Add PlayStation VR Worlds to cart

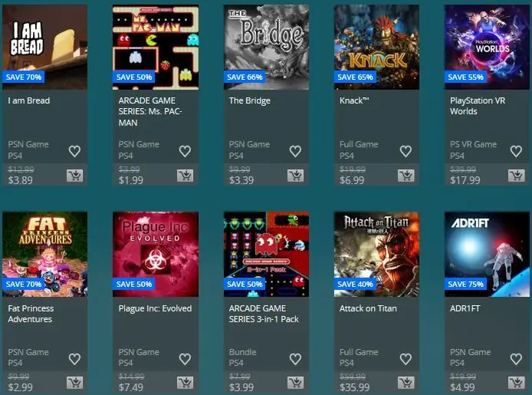517,176
